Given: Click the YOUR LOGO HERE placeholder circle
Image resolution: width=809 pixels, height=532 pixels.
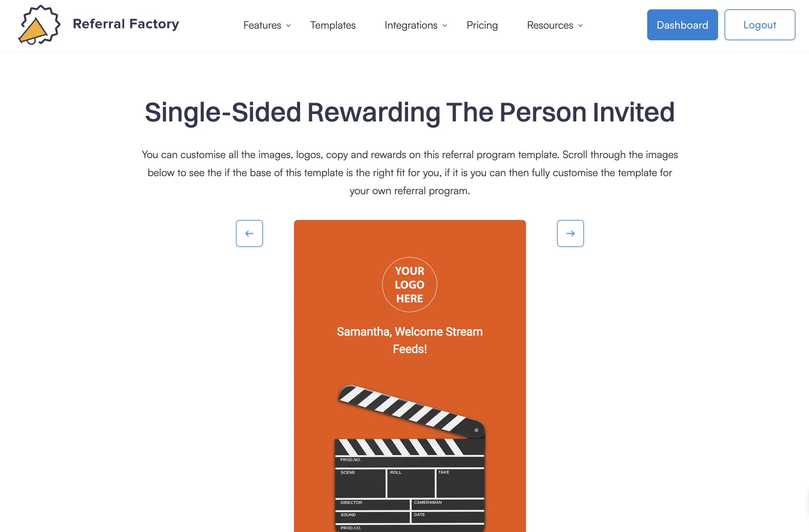Looking at the screenshot, I should point(409,284).
